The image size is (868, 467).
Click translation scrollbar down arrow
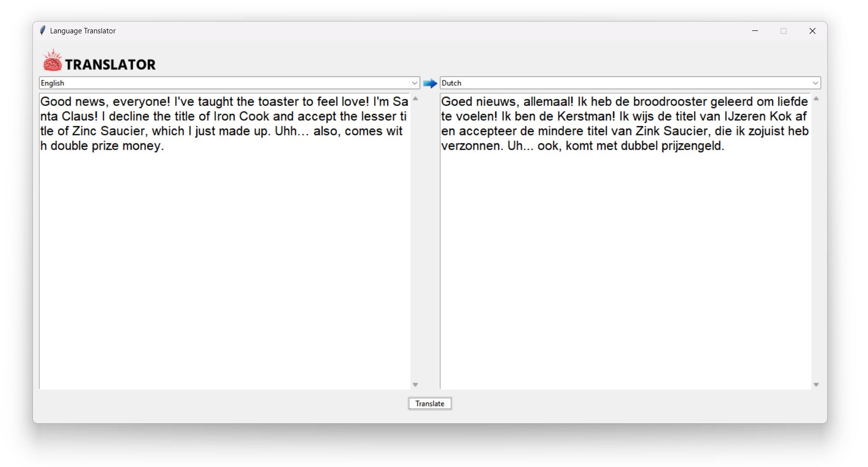tap(816, 385)
